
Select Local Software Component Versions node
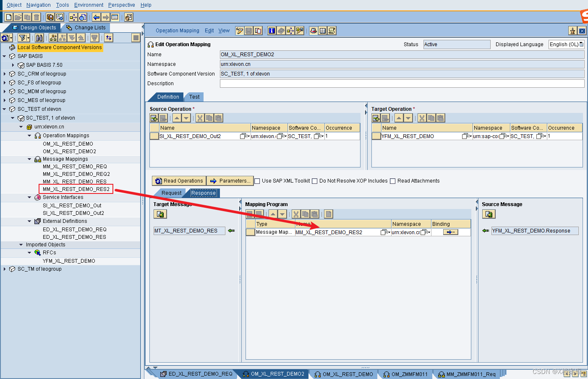60,47
